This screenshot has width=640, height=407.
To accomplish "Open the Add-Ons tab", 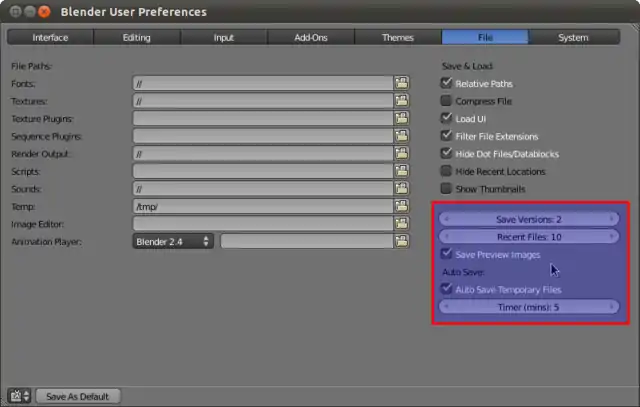I will click(311, 37).
